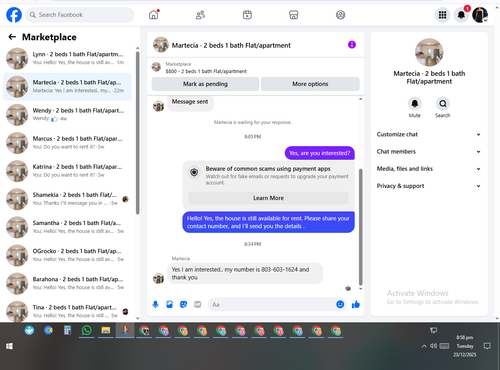Open WhatsApp from the taskbar
The image size is (500, 370).
click(87, 330)
